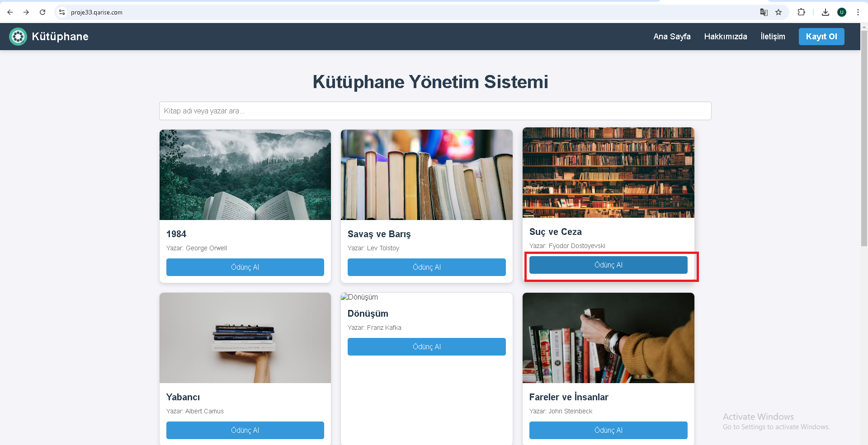Click author text Lev Tolstoy
This screenshot has width=868, height=445.
383,248
